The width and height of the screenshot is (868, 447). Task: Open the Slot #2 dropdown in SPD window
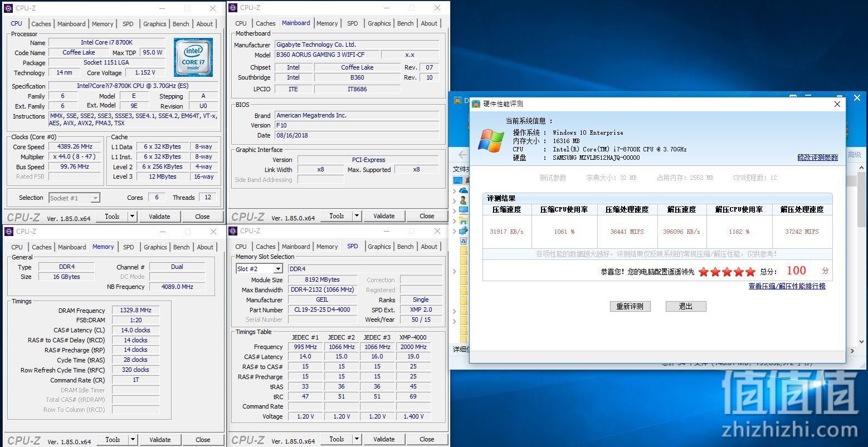pos(259,269)
